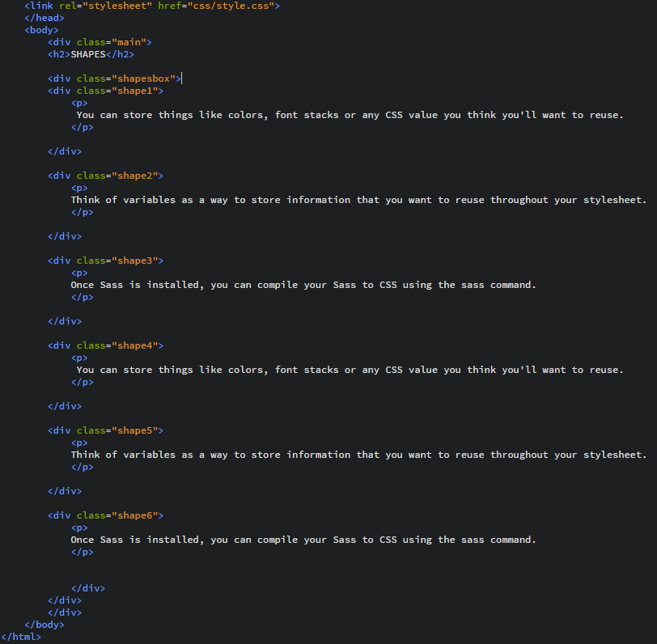Image resolution: width=657 pixels, height=644 pixels.
Task: Click the closing body tag
Action: [45, 625]
